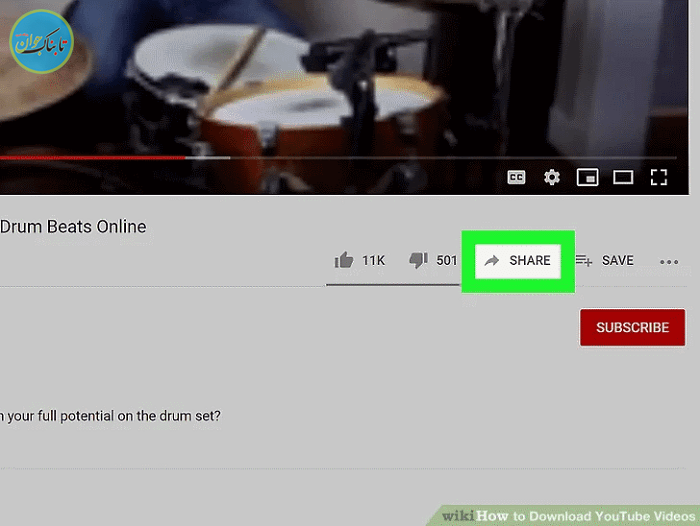Screen dimensions: 700x526
Task: Click the 11K likes count
Action: click(x=373, y=260)
